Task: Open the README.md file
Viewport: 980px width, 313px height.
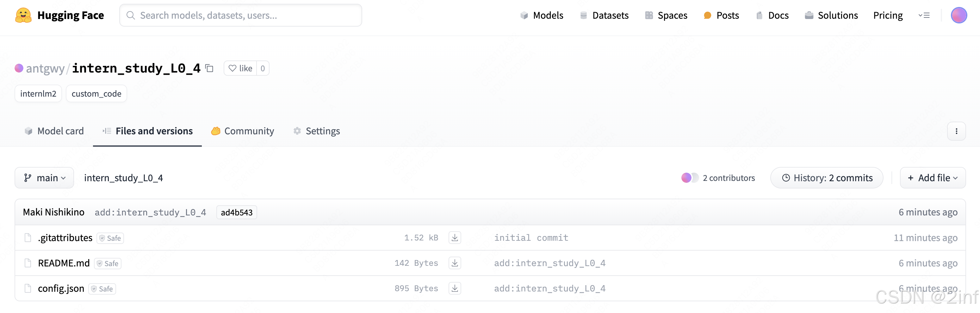Action: coord(64,263)
